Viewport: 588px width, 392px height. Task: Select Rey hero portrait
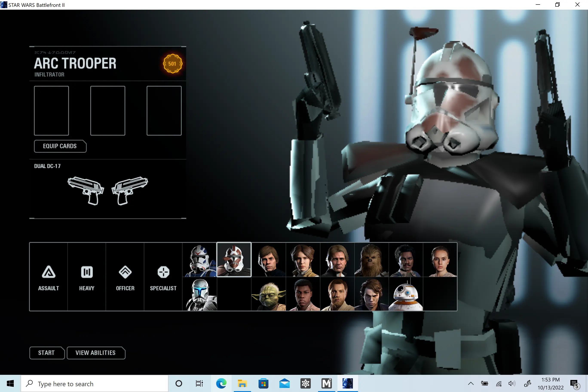440,260
